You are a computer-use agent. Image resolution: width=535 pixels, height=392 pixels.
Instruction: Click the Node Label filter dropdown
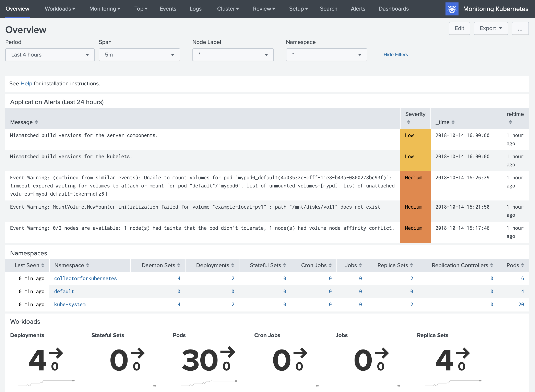tap(233, 54)
